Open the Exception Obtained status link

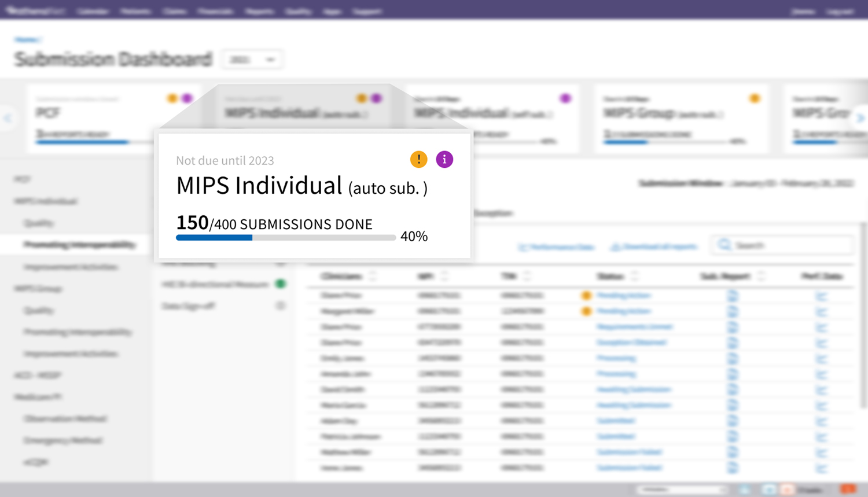(x=631, y=343)
